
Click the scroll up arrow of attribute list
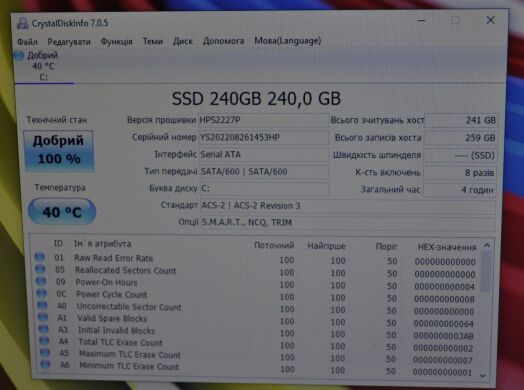click(487, 246)
